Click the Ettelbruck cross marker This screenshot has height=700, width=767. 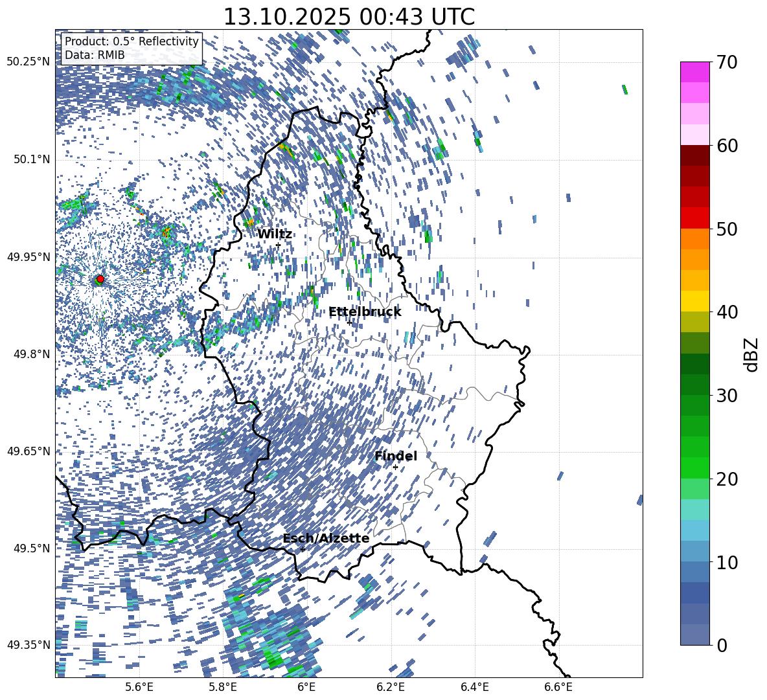(349, 322)
